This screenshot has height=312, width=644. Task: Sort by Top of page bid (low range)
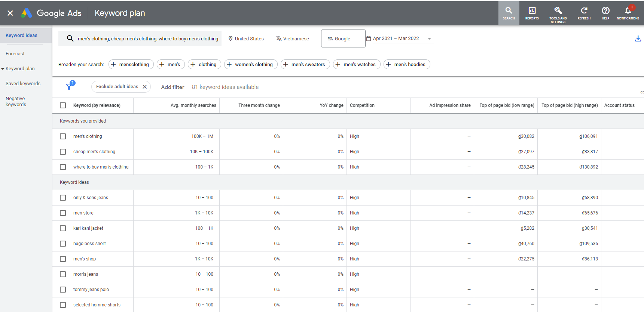click(x=507, y=105)
